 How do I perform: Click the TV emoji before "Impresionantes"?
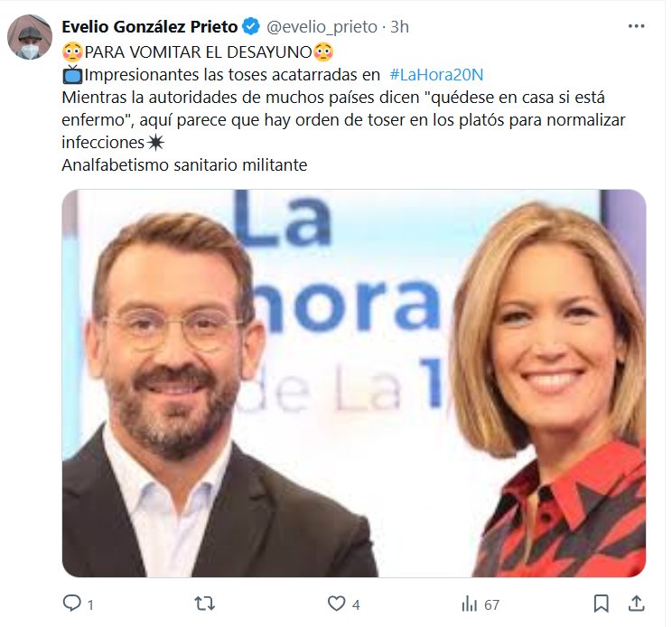pos(72,75)
